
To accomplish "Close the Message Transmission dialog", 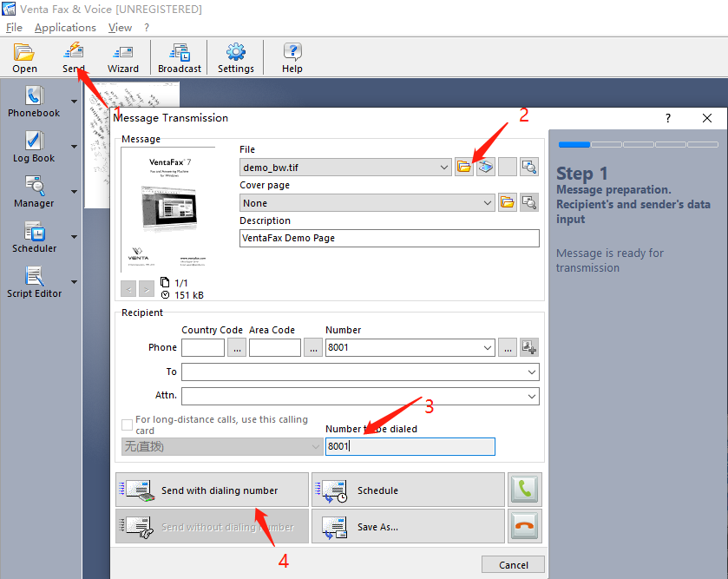I will pyautogui.click(x=707, y=118).
